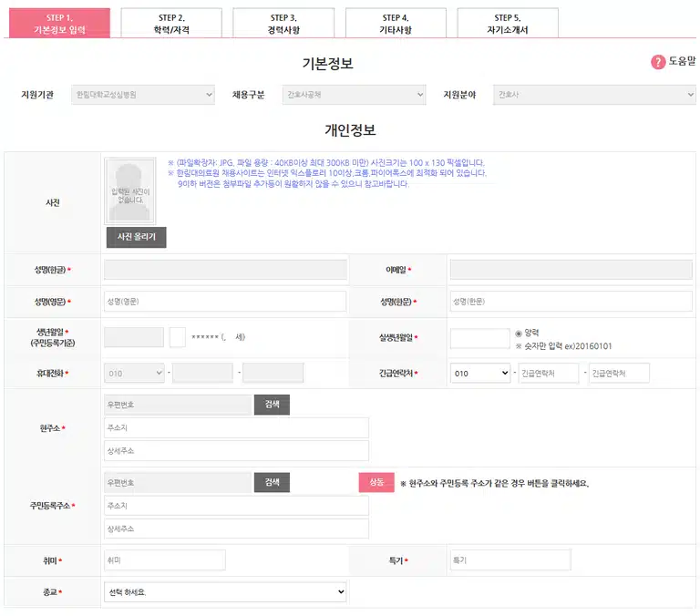Focus the 성명(영문) input field
Viewport: 700px width, 616px height.
pyautogui.click(x=225, y=302)
